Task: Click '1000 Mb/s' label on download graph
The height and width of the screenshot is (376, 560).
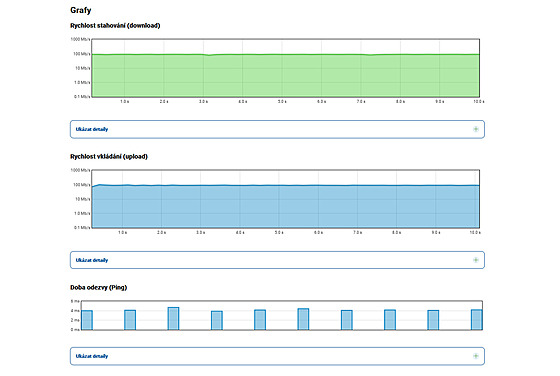Action: [80, 39]
